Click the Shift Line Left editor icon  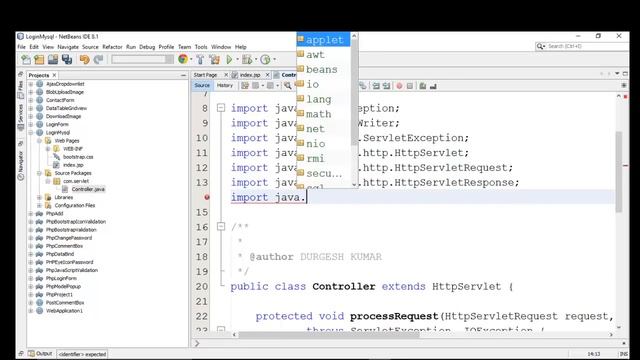pos(376,86)
